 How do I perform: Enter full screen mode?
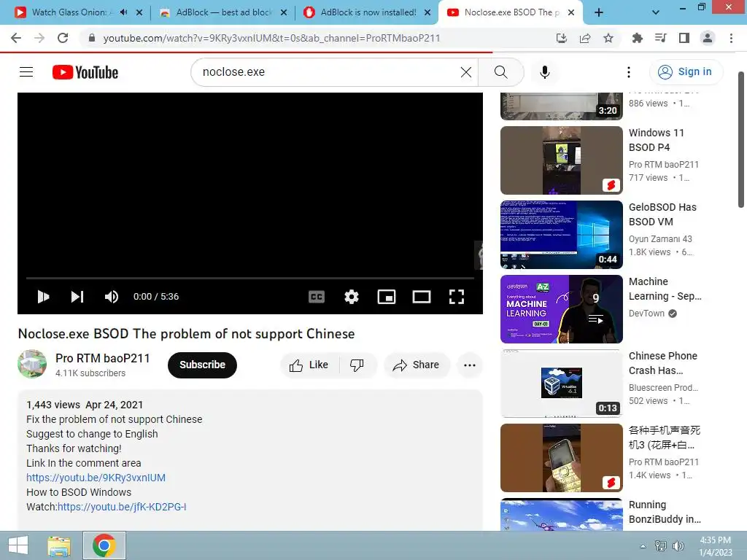click(457, 297)
